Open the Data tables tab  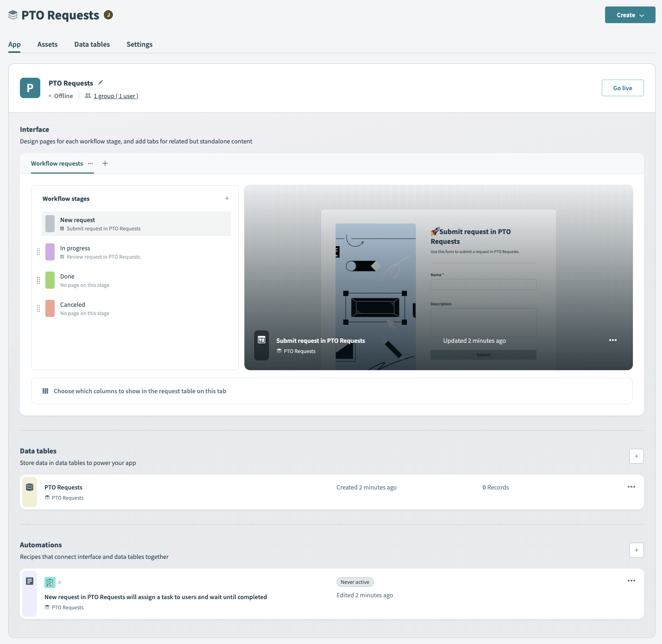pos(92,44)
